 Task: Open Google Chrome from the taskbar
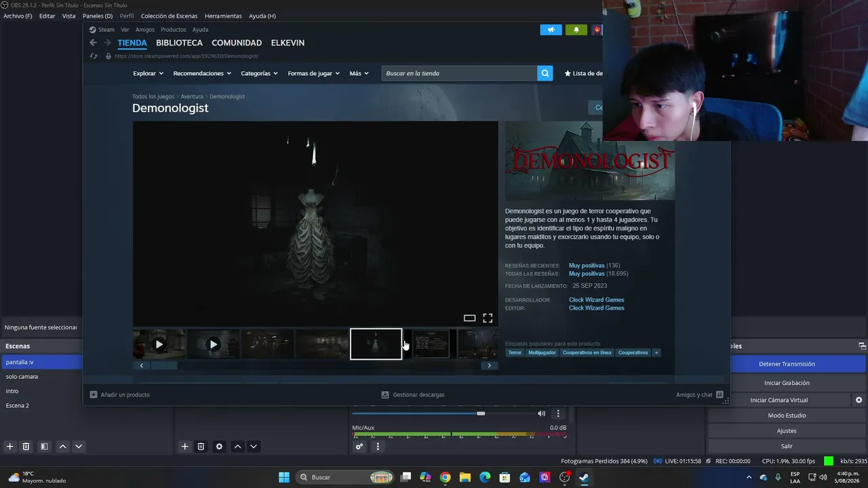coord(445,477)
